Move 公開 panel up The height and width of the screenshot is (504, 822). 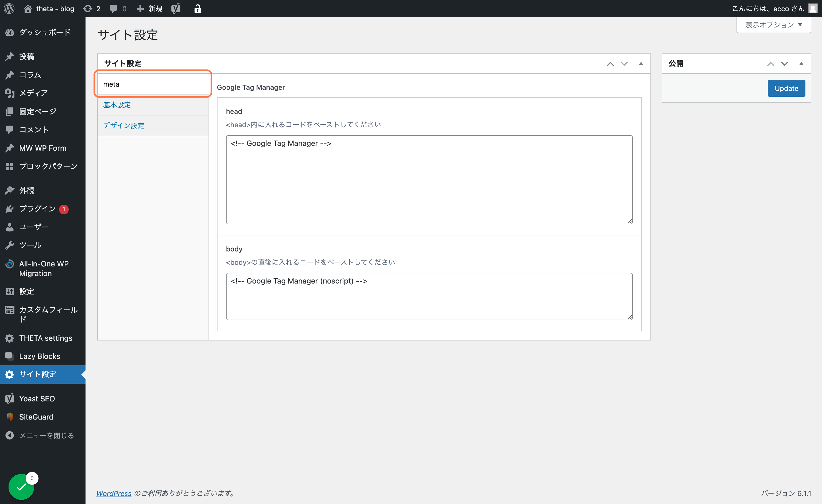tap(770, 64)
